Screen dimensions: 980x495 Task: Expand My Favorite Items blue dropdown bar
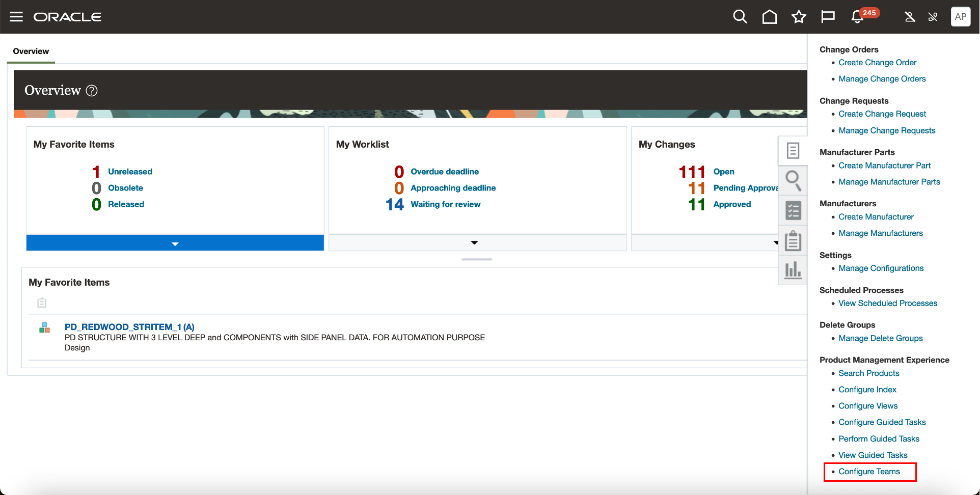click(x=175, y=243)
